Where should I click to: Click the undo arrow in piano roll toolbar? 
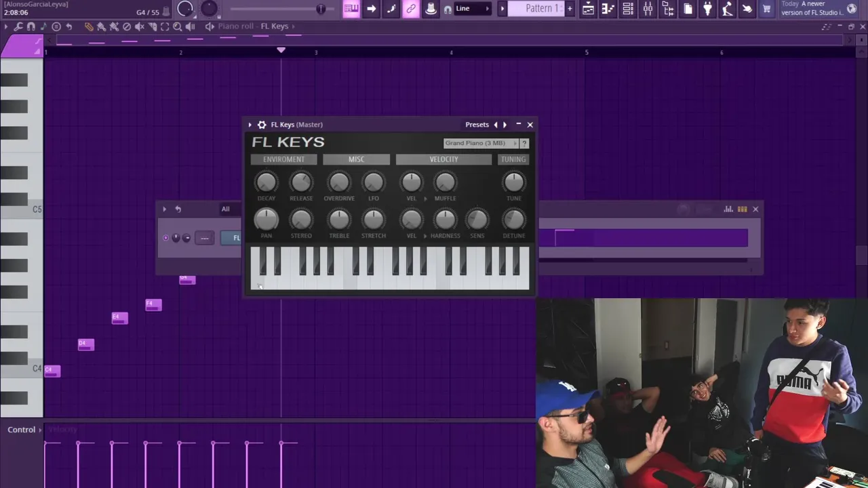pos(69,26)
